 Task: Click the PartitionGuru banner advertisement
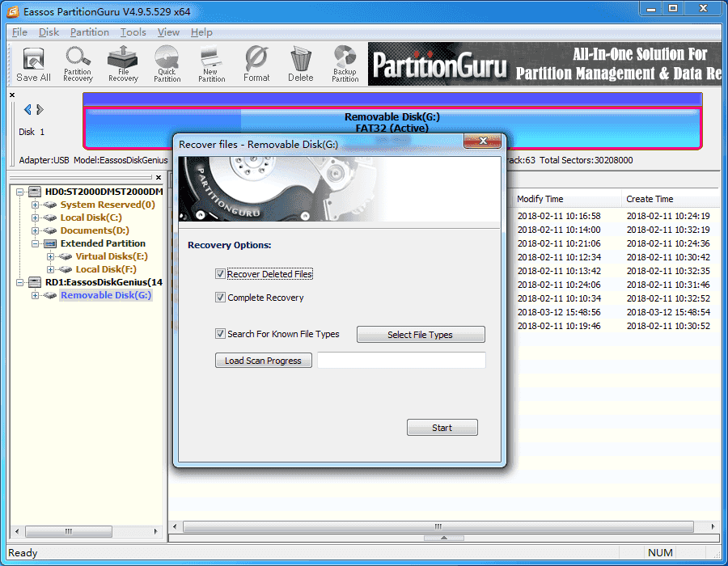[544, 64]
